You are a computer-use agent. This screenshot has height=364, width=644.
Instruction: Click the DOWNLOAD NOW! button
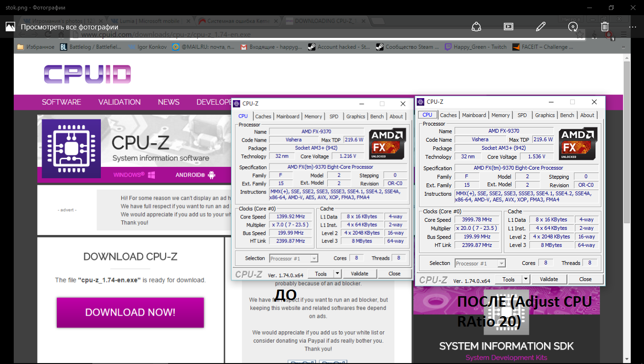[x=130, y=312]
